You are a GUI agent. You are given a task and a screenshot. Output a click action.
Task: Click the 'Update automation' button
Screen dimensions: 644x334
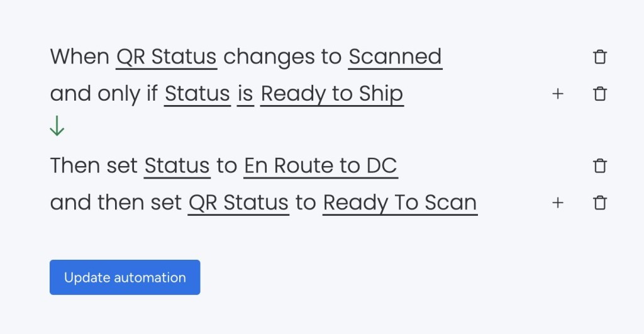125,277
